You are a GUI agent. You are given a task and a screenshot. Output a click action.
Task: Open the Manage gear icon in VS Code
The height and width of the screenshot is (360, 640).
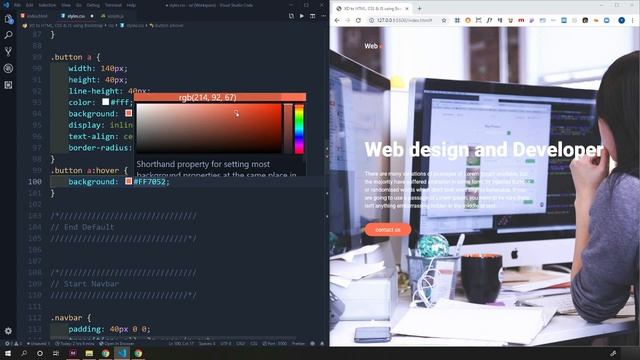click(8, 331)
